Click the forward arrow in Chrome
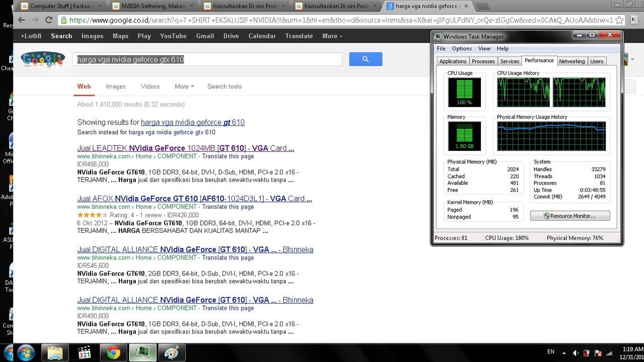 [x=35, y=20]
